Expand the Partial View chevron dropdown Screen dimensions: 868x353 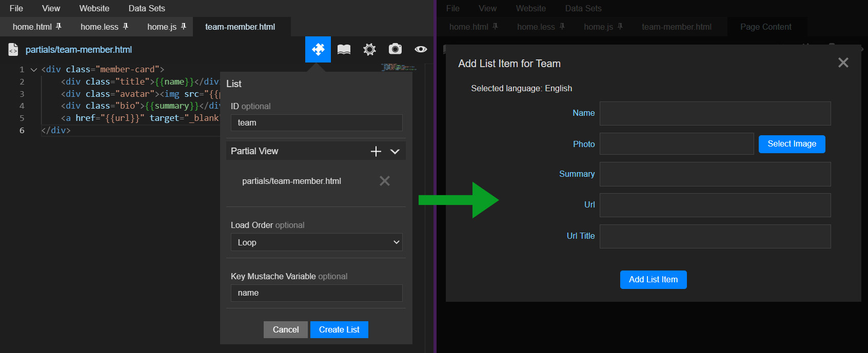click(394, 151)
